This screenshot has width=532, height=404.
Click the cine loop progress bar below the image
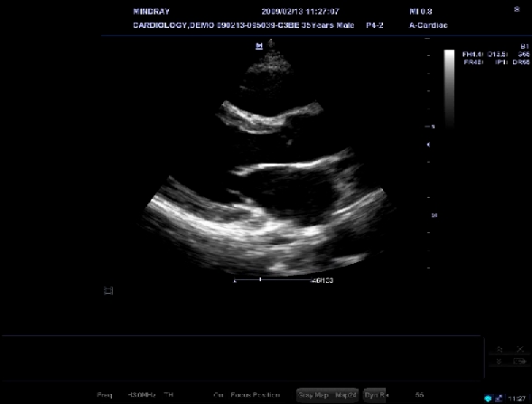[273, 280]
